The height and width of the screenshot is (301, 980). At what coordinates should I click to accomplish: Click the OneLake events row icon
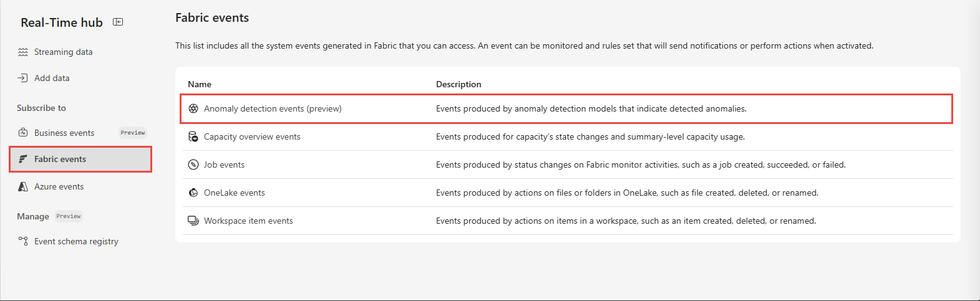(193, 193)
